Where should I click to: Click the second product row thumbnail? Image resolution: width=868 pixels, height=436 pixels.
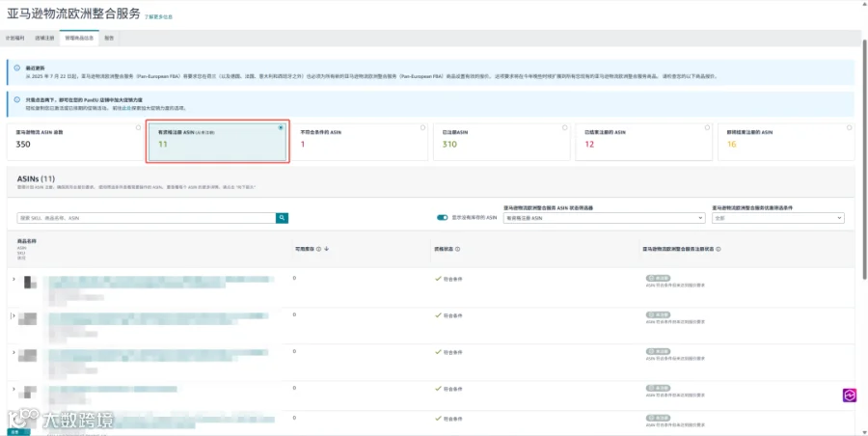(27, 319)
